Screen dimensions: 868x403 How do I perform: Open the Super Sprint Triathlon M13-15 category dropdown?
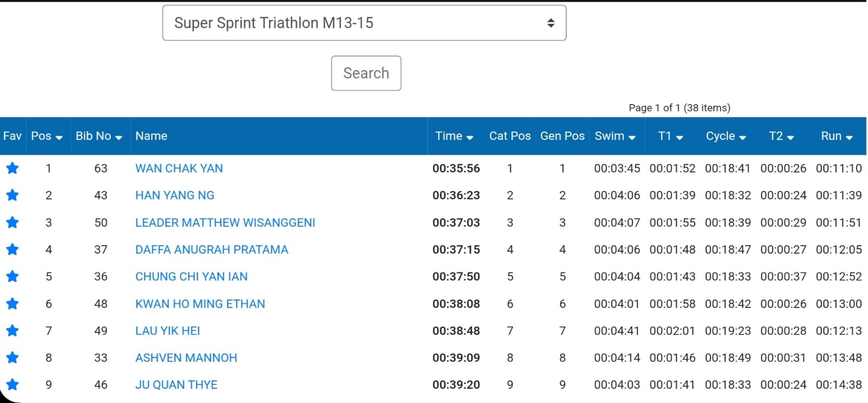[364, 23]
